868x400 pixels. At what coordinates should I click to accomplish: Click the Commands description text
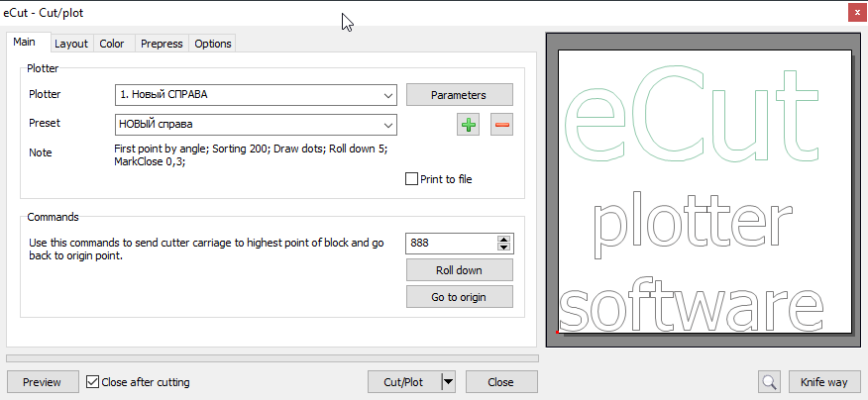(x=206, y=250)
